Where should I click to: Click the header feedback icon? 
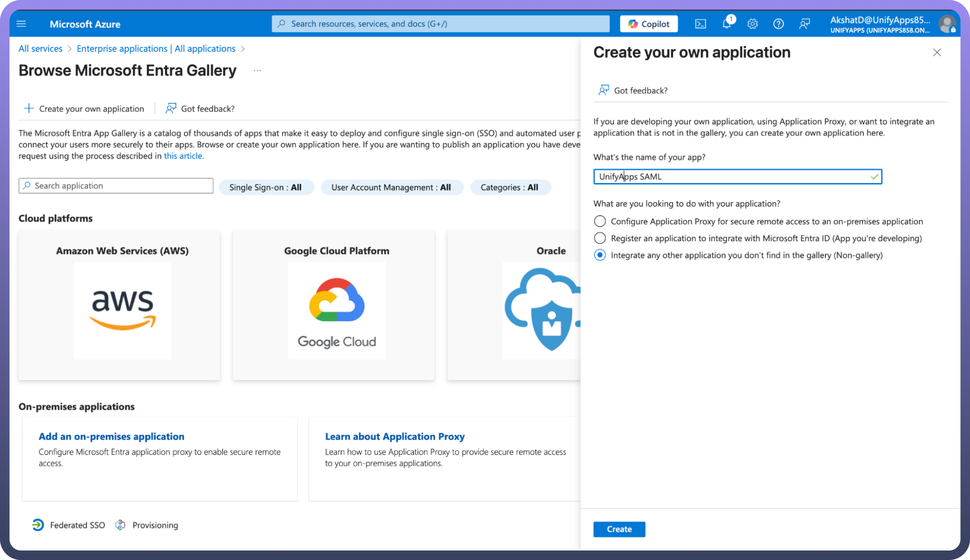click(804, 24)
